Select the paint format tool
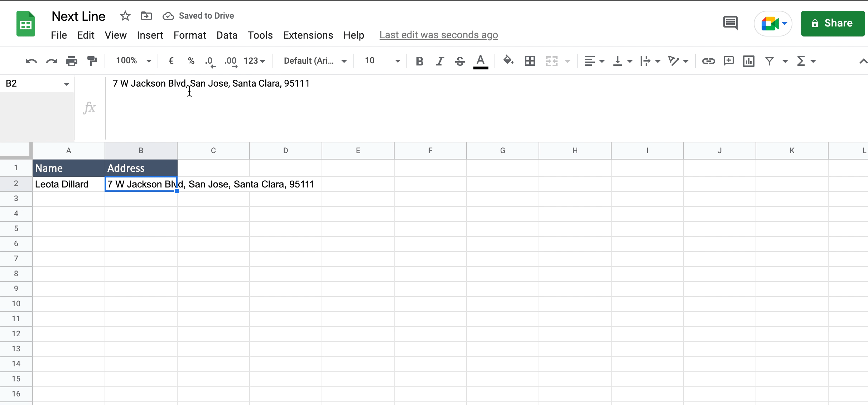The height and width of the screenshot is (405, 868). 92,61
